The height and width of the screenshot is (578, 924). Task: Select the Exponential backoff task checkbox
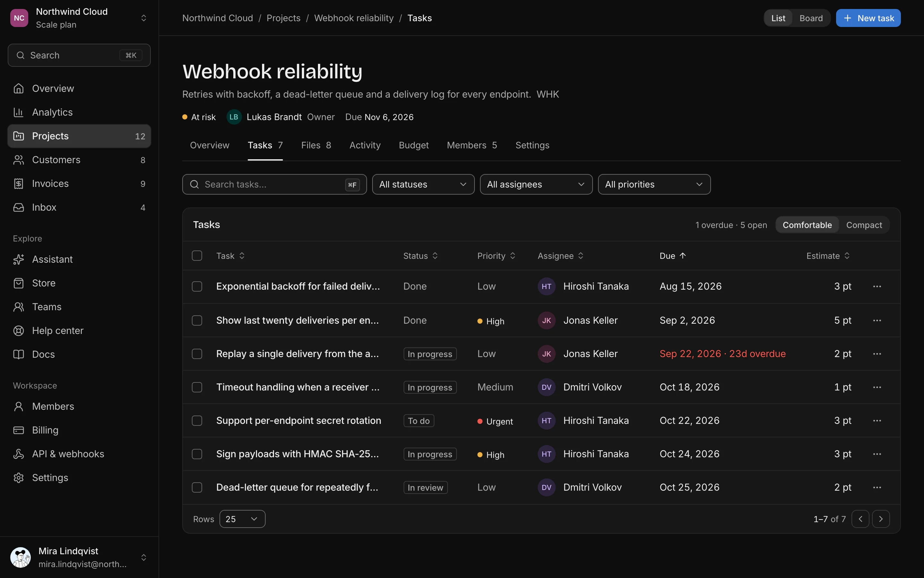click(x=197, y=286)
